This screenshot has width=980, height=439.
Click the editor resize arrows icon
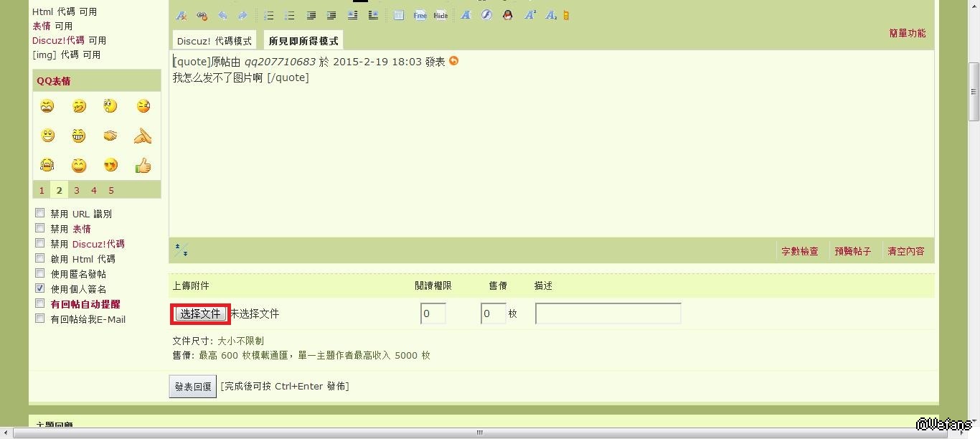pyautogui.click(x=181, y=250)
